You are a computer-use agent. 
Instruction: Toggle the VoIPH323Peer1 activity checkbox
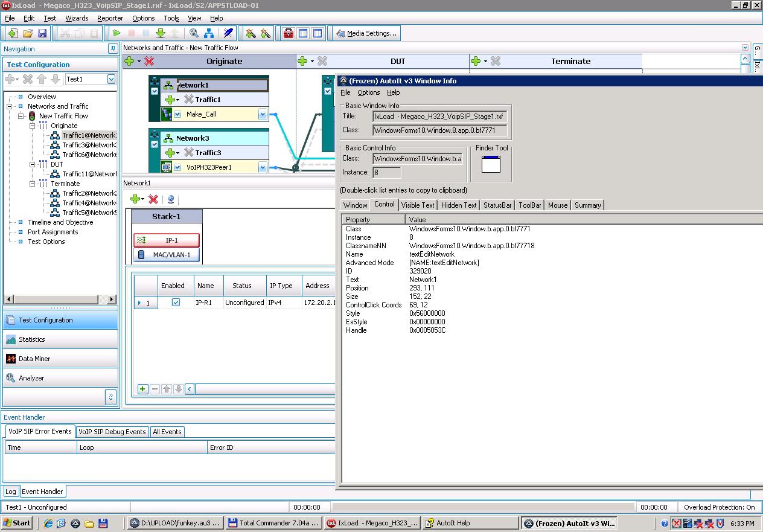click(177, 167)
